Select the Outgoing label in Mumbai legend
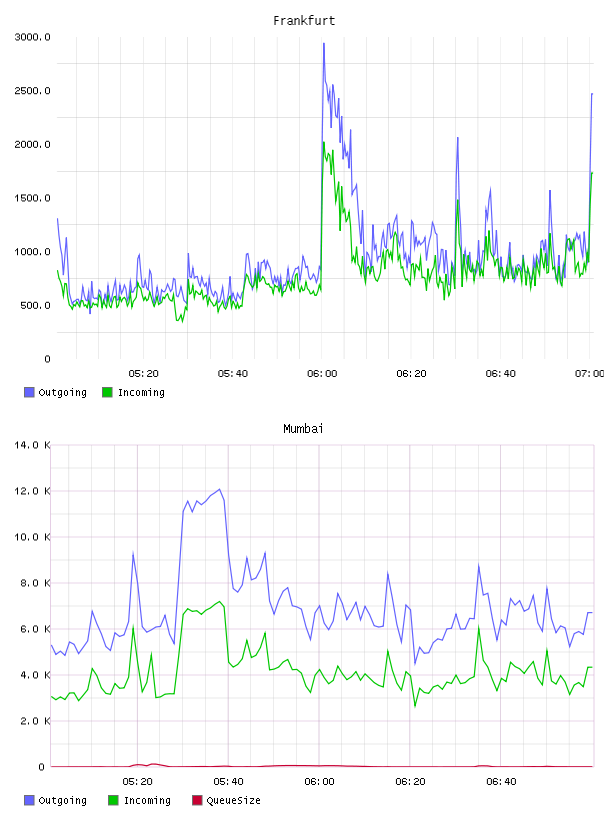The height and width of the screenshot is (816, 608). (62, 800)
